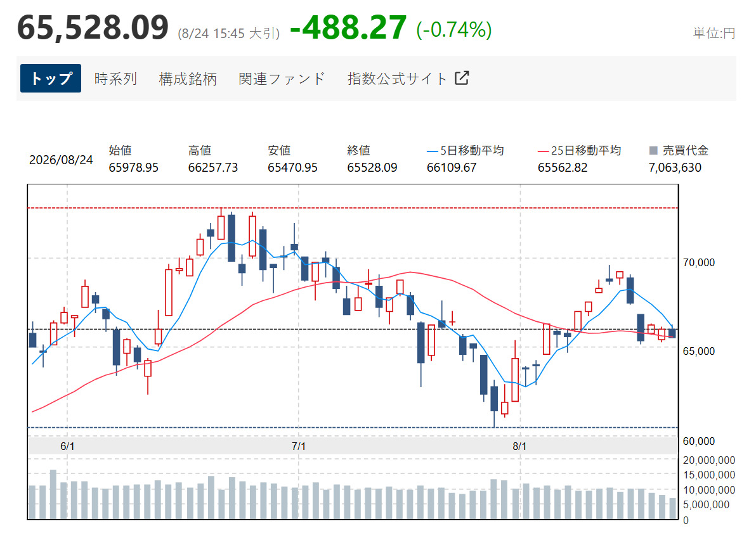The height and width of the screenshot is (538, 756).
Task: Click the last candlestick on the chart
Action: (x=672, y=333)
